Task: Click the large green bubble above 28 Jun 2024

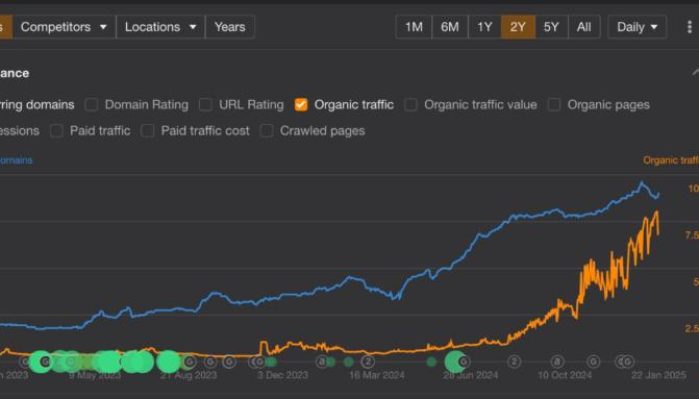Action: point(454,362)
